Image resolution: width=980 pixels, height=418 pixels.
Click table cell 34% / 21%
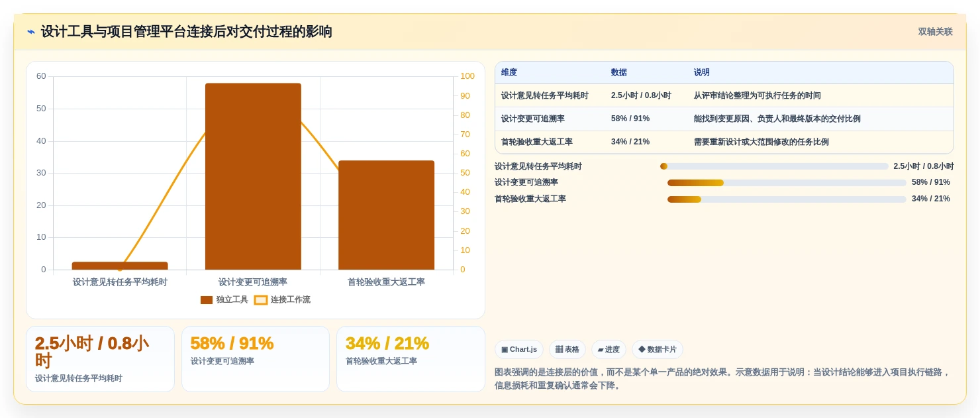630,142
